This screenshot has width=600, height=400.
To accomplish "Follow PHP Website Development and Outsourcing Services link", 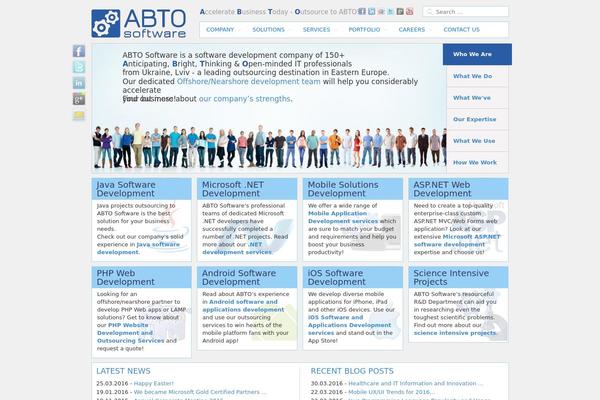I will tap(130, 333).
